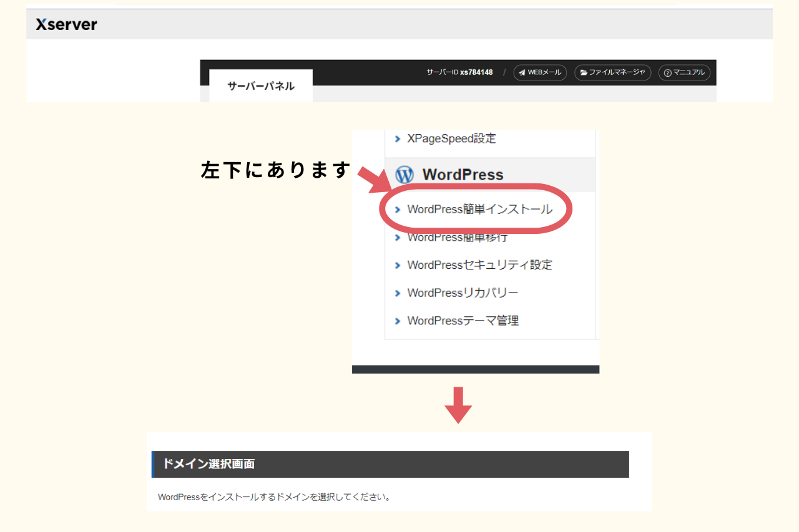Open マニュアル button
This screenshot has height=532, width=799.
point(684,73)
